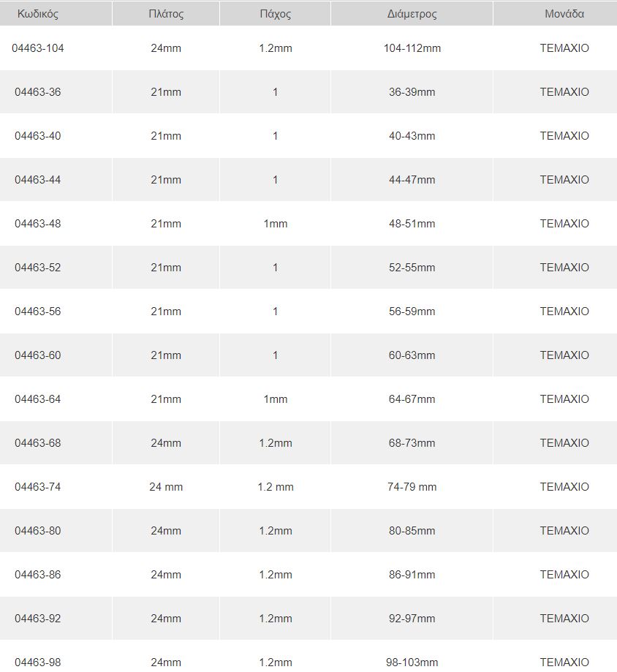Viewport: 617px width, 672px height.
Task: Select the Μονάδα column header
Action: 564,14
